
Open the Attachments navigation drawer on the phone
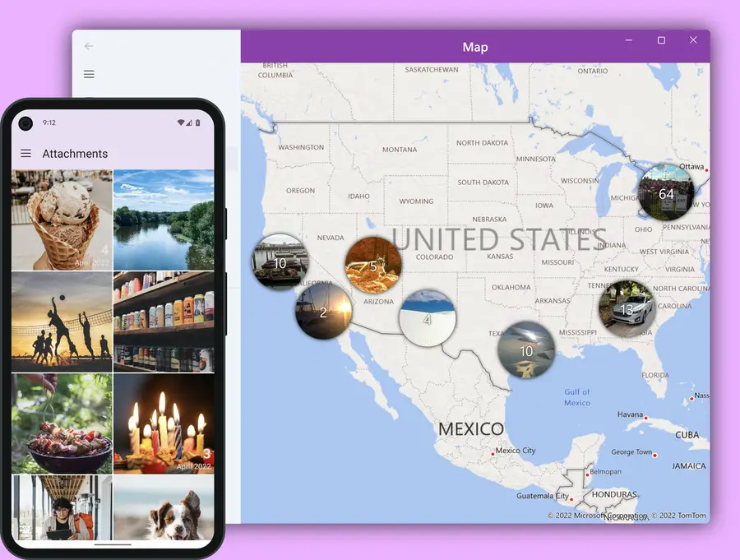(x=25, y=153)
